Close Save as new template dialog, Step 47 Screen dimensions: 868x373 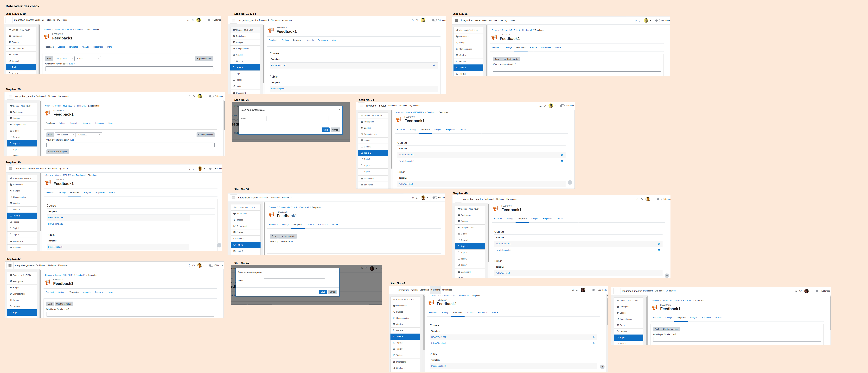tap(336, 272)
